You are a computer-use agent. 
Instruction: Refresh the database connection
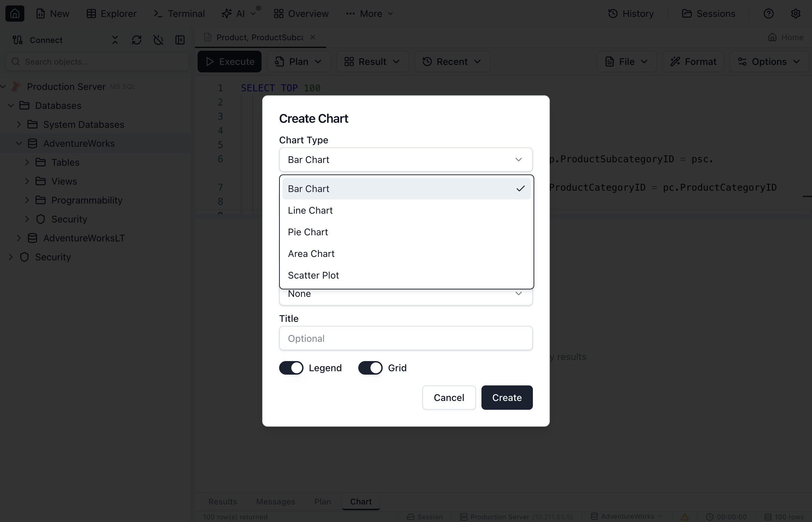point(137,40)
